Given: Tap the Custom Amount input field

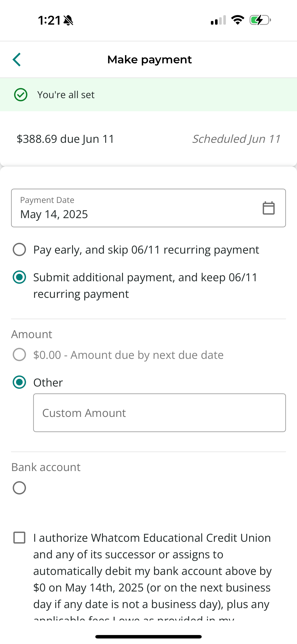Looking at the screenshot, I should [159, 413].
